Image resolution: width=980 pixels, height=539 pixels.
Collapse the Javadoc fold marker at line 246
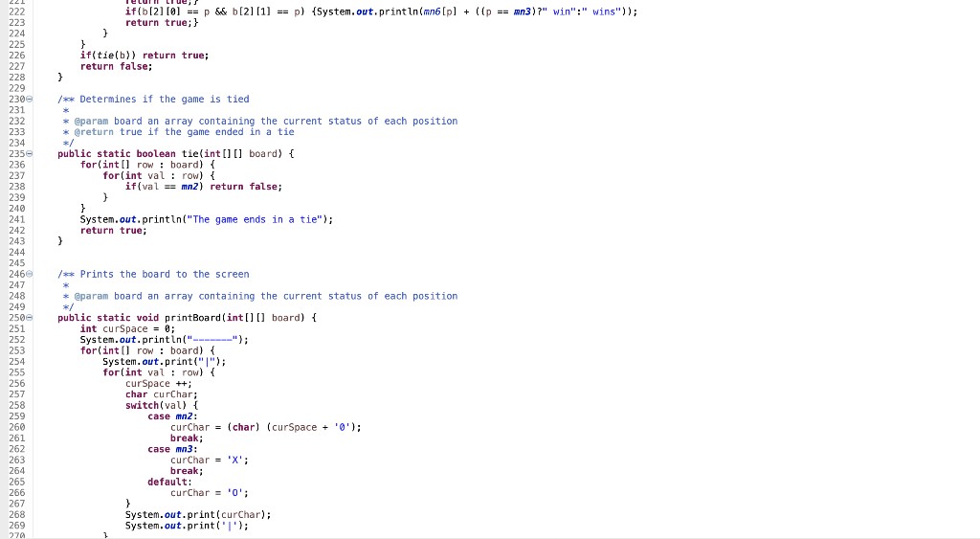point(30,275)
